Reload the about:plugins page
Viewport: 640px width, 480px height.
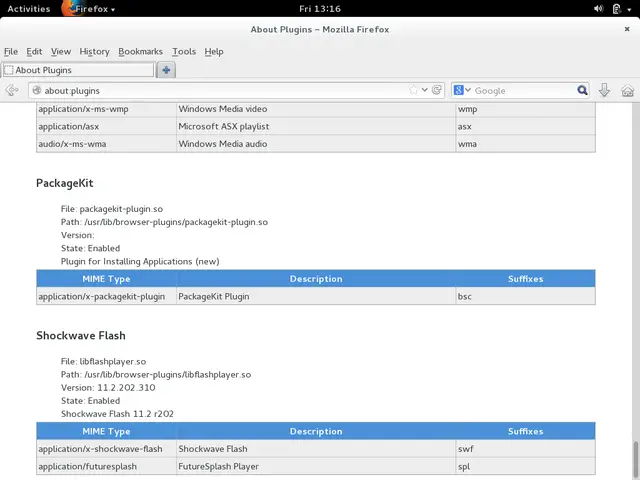tap(437, 90)
